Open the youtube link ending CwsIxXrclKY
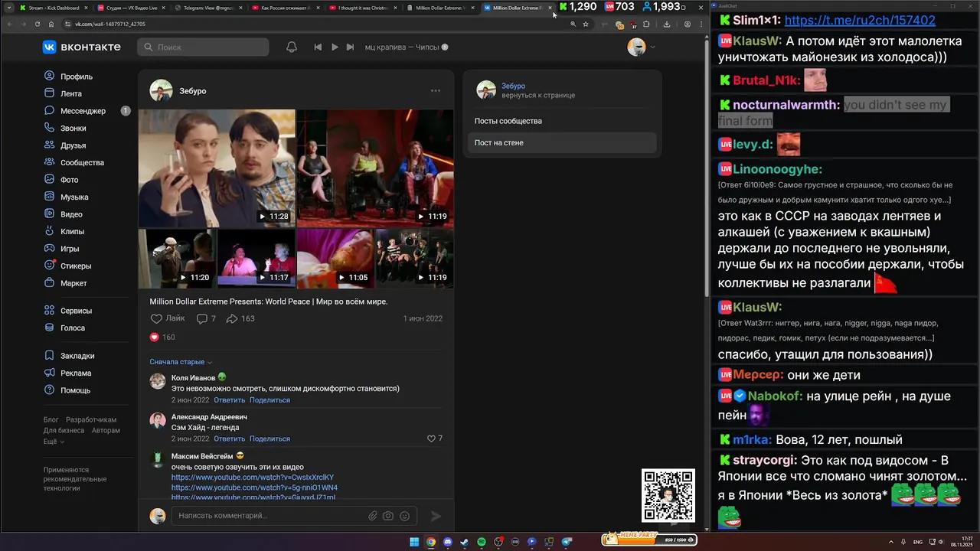 [253, 478]
